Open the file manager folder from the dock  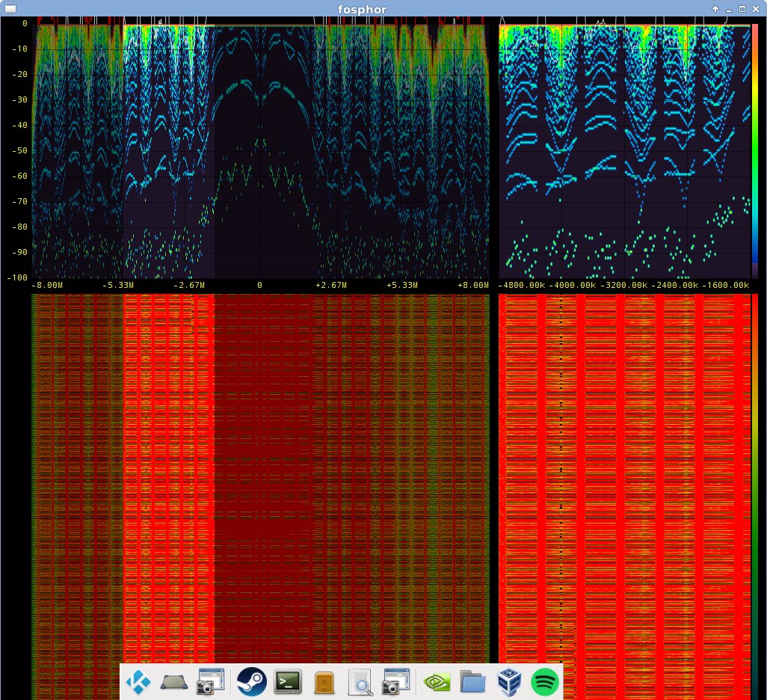pyautogui.click(x=471, y=681)
